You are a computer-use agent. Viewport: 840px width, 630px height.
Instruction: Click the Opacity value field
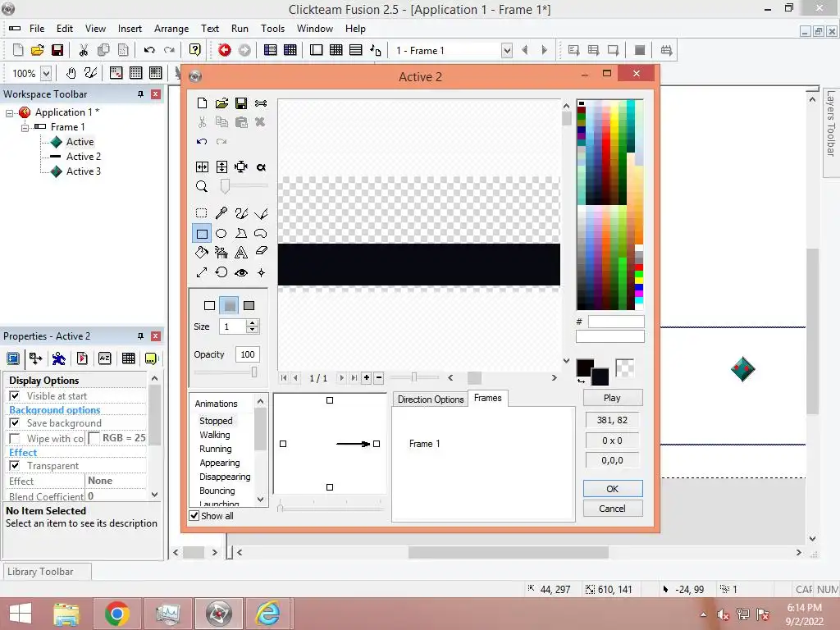[x=247, y=354]
